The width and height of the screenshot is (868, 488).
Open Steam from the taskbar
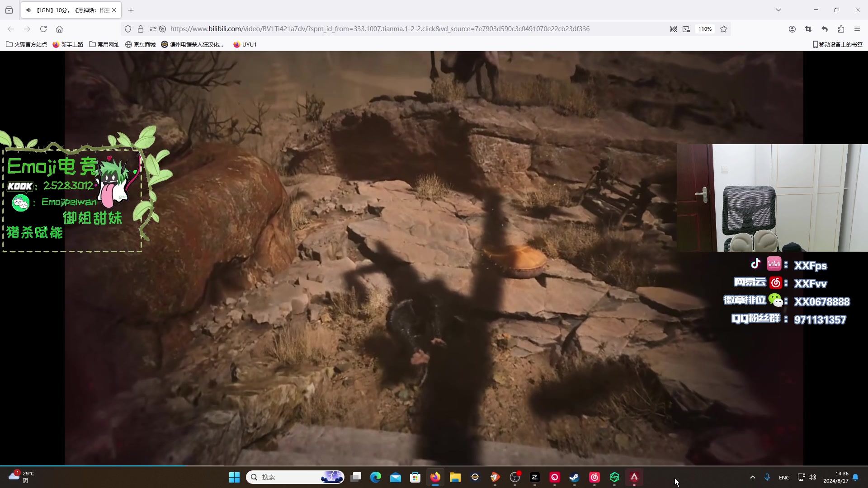(575, 477)
